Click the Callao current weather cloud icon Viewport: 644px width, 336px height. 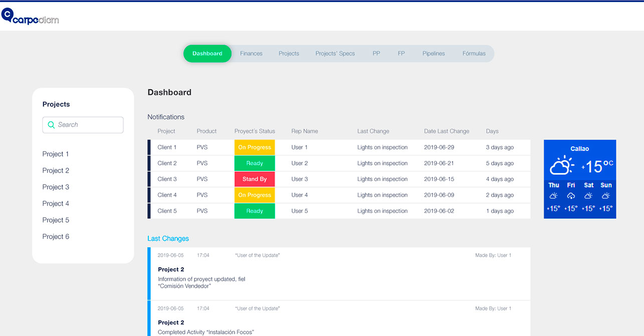pos(561,165)
